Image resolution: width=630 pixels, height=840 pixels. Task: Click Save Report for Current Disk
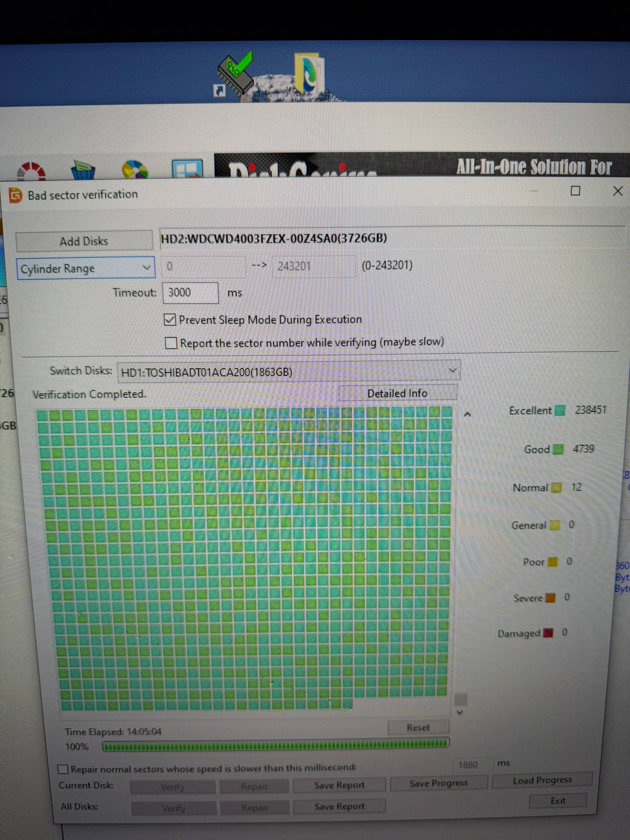pyautogui.click(x=340, y=785)
